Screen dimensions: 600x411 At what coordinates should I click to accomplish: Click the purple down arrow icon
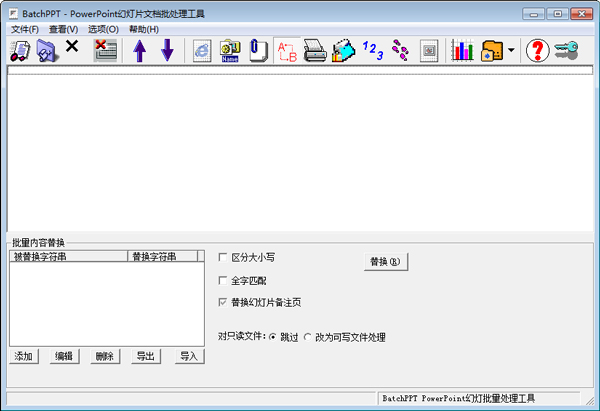167,50
